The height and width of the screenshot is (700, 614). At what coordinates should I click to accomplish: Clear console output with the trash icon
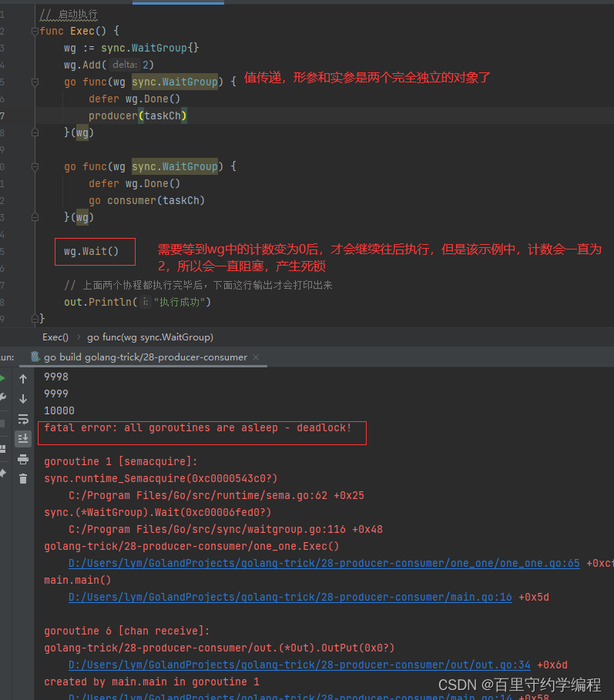point(23,478)
